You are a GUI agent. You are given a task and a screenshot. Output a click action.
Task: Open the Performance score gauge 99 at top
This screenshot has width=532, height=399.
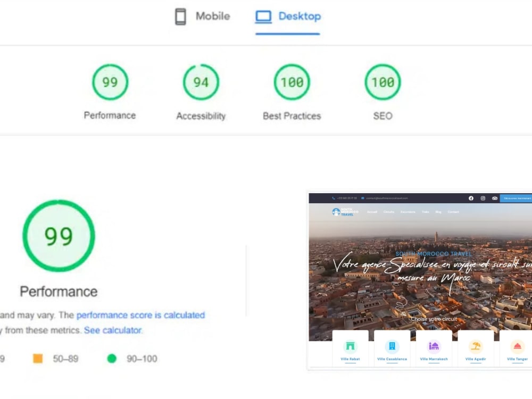pos(110,82)
